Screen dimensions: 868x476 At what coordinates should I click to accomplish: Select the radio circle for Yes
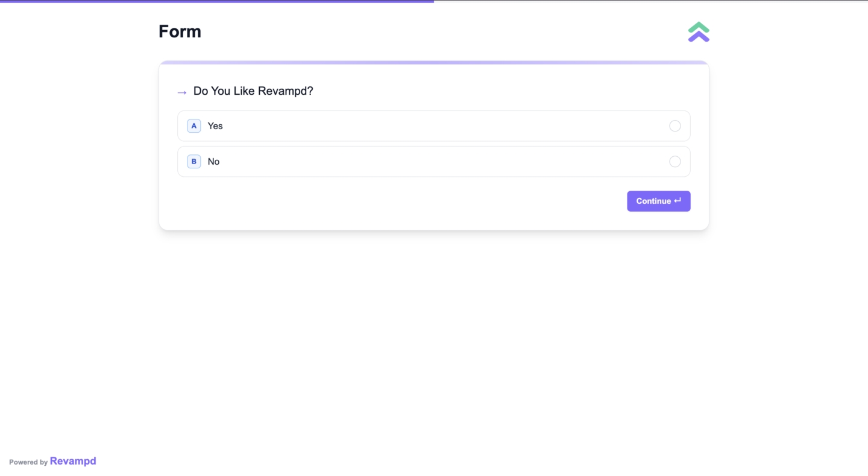(x=675, y=125)
